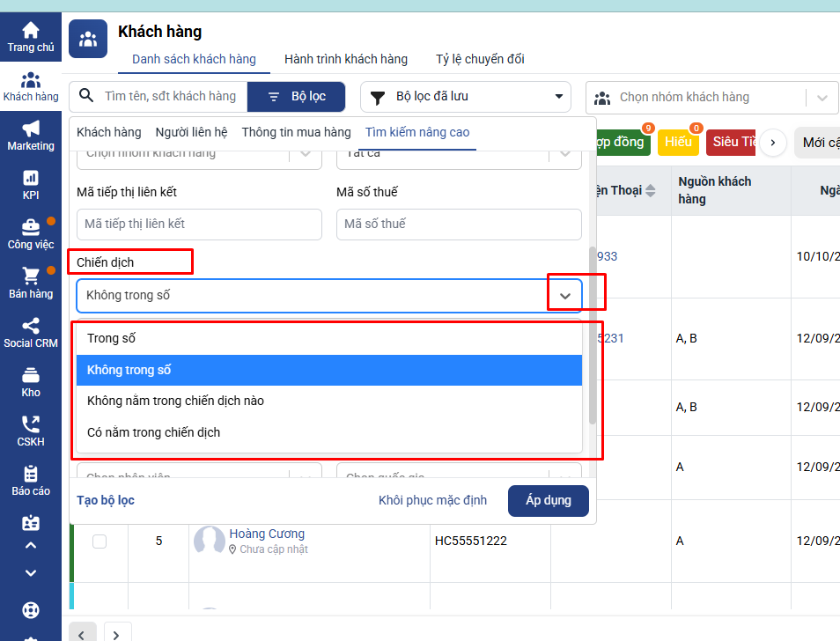Image resolution: width=840 pixels, height=641 pixels.
Task: Click the Áp dụng button
Action: [548, 500]
